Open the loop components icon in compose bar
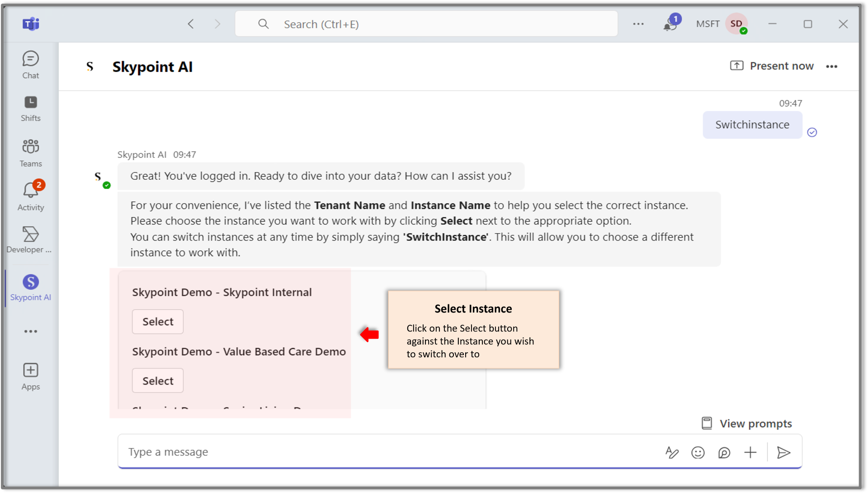Viewport: 868px width, 493px height. (724, 452)
